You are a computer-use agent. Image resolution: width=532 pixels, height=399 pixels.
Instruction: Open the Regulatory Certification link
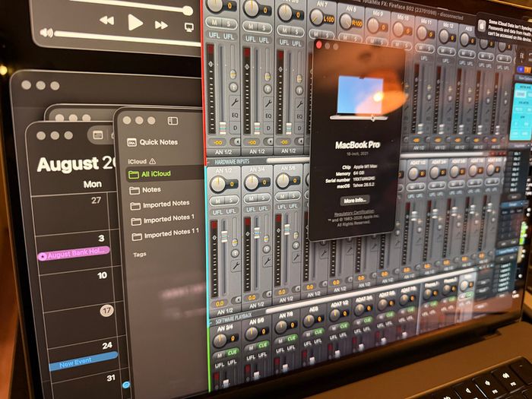point(354,213)
